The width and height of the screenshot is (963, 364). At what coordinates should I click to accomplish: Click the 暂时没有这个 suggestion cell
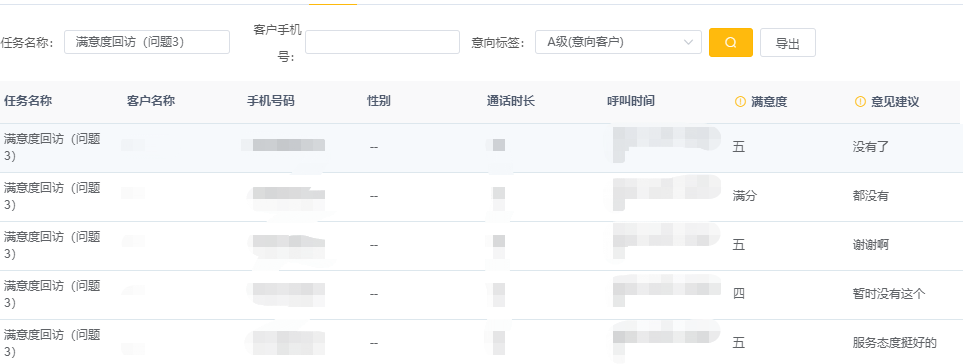tap(889, 295)
